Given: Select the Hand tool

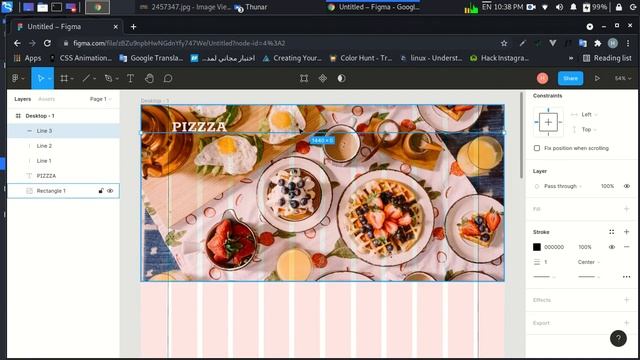Looking at the screenshot, I should (x=149, y=78).
